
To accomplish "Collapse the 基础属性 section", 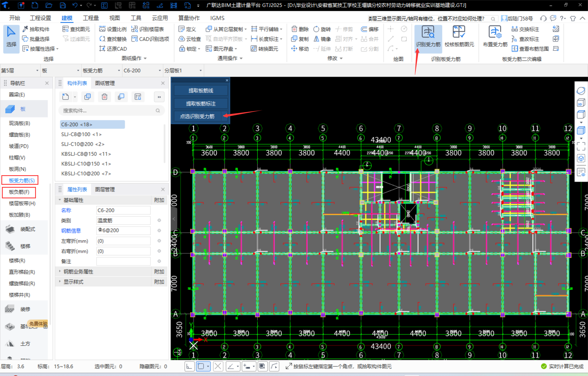I will [60, 200].
